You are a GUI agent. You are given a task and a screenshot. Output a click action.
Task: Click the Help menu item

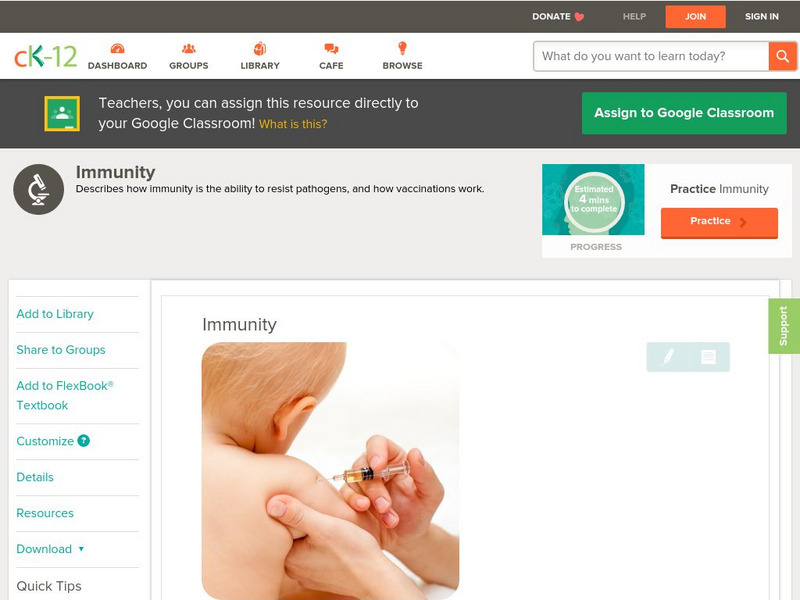[x=634, y=17]
